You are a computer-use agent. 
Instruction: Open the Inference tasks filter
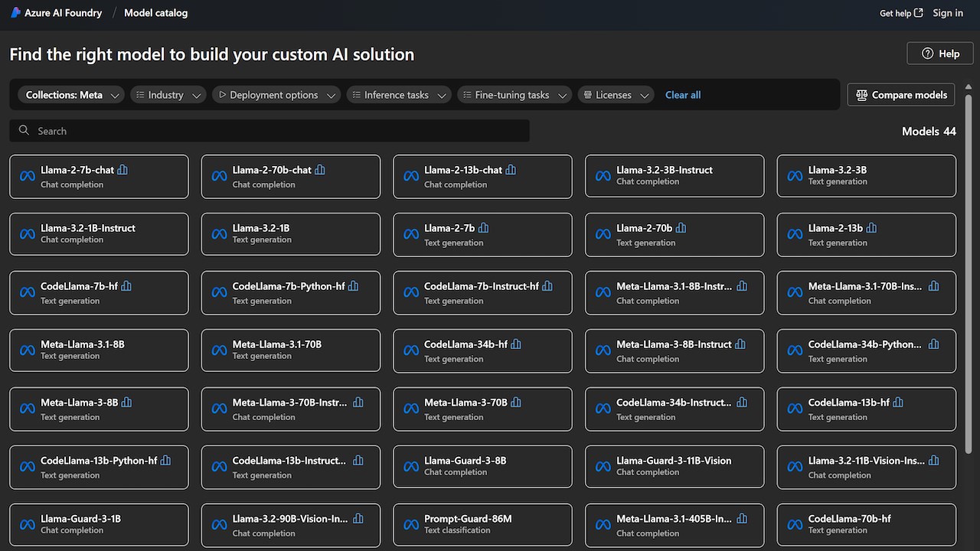398,95
